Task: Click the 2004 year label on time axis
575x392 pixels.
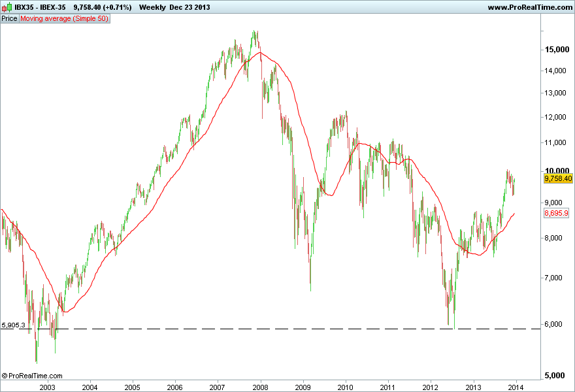Action: pyautogui.click(x=90, y=387)
